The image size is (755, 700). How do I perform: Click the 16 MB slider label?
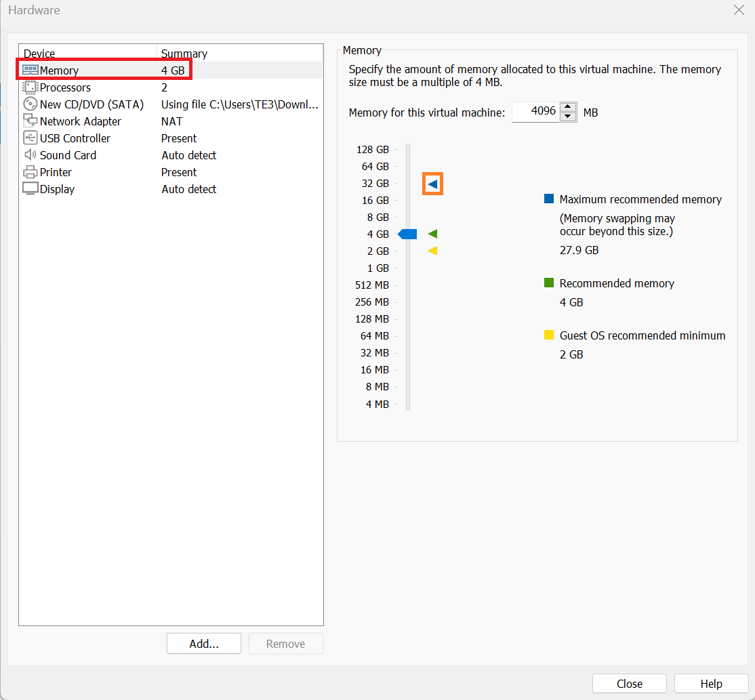tap(375, 370)
